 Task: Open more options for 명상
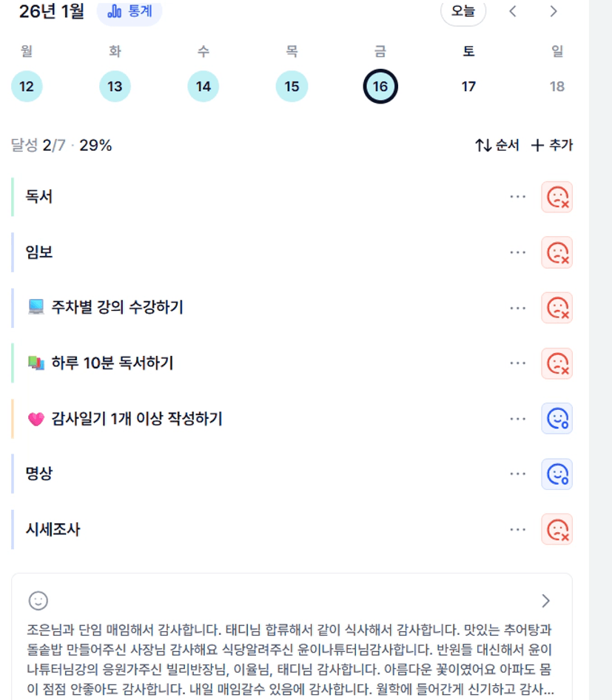click(518, 474)
